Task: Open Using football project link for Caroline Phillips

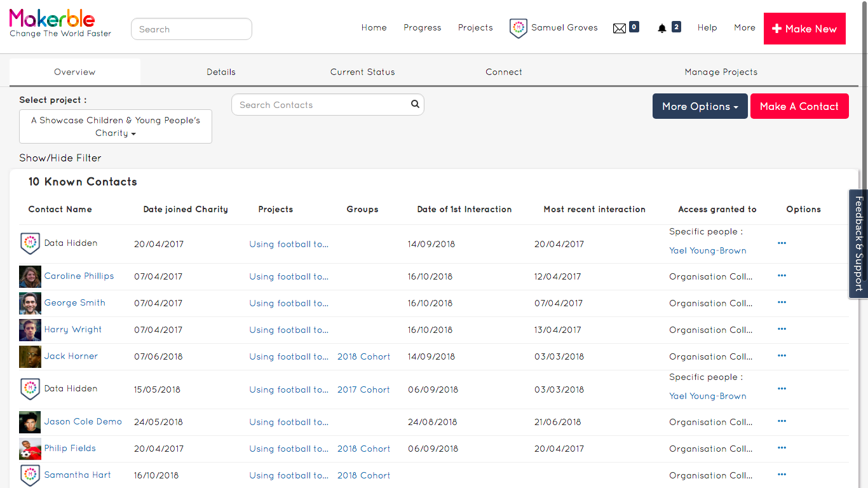Action: click(x=289, y=276)
